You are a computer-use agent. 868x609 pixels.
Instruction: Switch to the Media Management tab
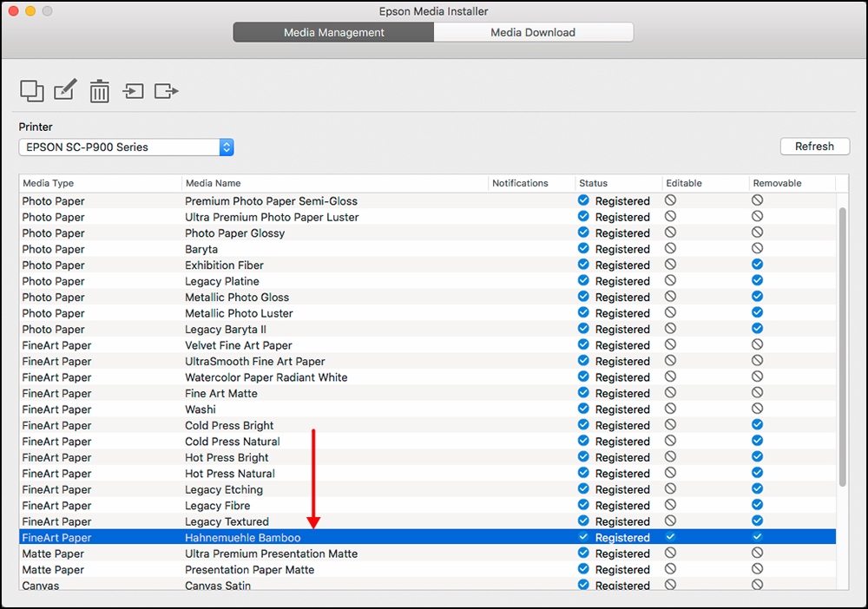click(334, 33)
